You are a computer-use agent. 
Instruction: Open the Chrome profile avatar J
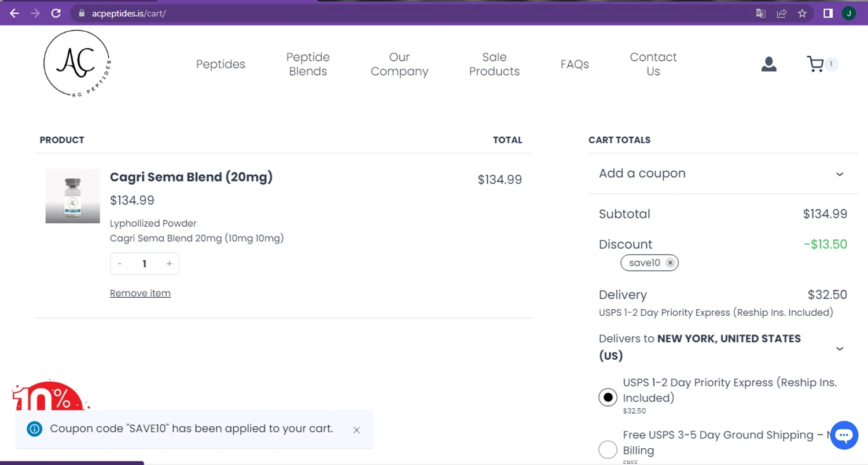(x=849, y=13)
